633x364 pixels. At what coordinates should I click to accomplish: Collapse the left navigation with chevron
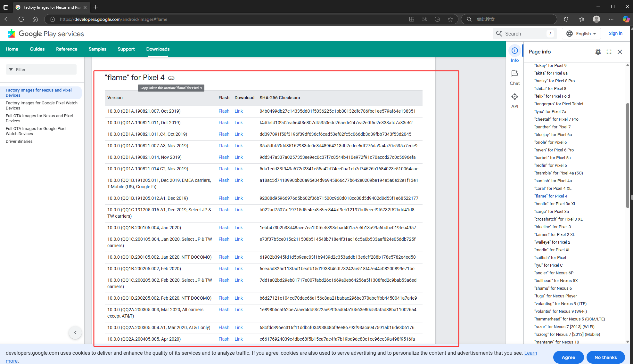point(75,333)
